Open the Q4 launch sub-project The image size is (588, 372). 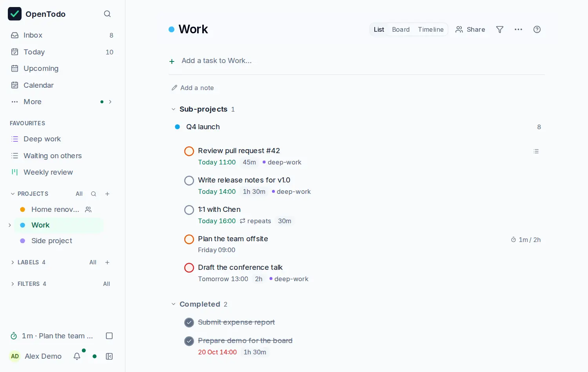tap(203, 127)
